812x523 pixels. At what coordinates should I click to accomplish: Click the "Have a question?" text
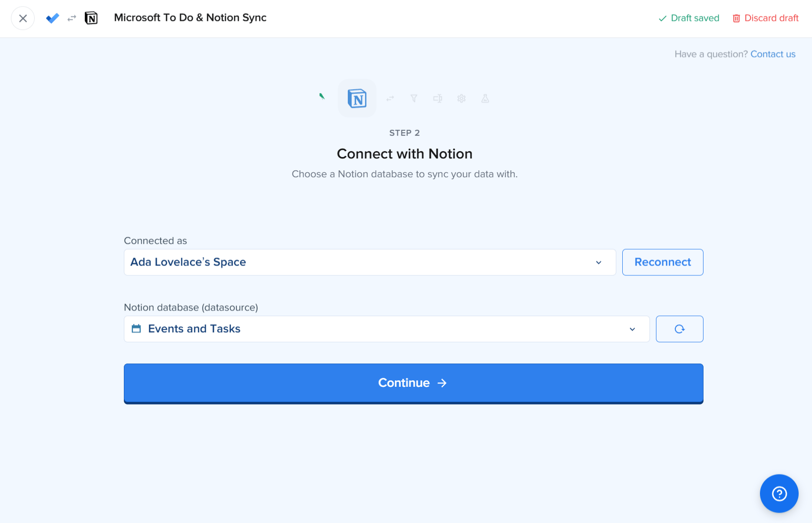pos(711,54)
